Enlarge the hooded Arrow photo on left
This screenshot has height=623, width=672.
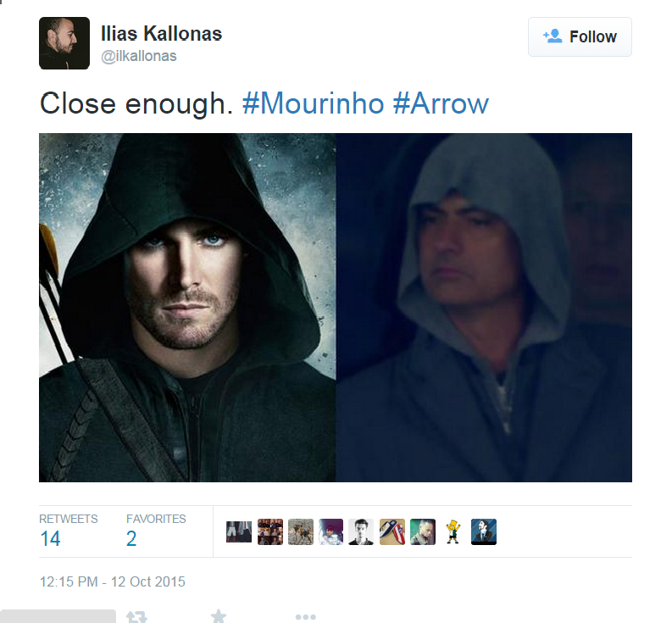[x=187, y=308]
